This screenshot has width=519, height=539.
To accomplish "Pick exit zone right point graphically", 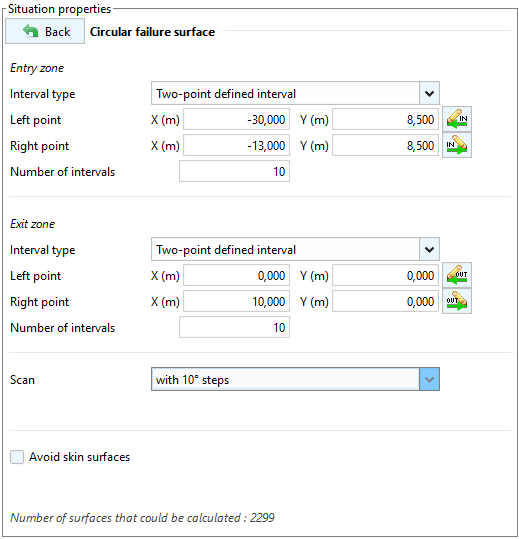I will (456, 301).
